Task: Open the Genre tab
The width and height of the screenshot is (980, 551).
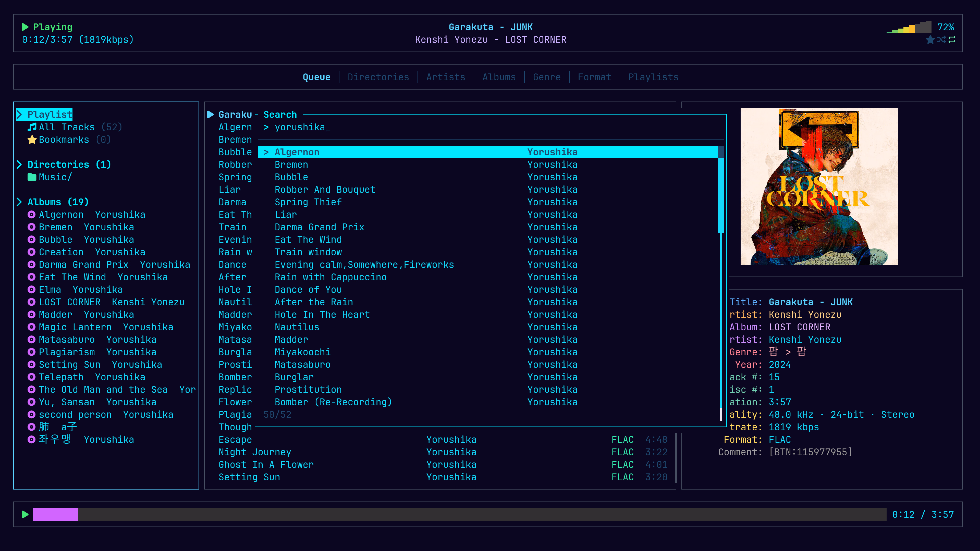Action: 547,77
